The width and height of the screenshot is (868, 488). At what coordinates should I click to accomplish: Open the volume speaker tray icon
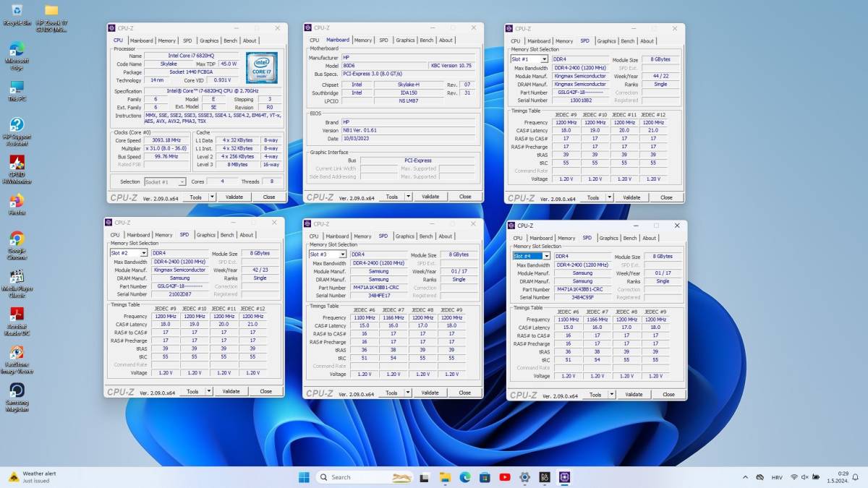804,477
